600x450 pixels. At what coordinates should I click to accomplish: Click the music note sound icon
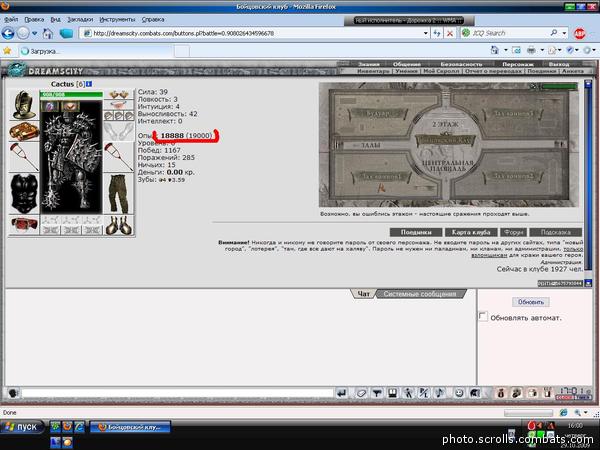click(440, 393)
